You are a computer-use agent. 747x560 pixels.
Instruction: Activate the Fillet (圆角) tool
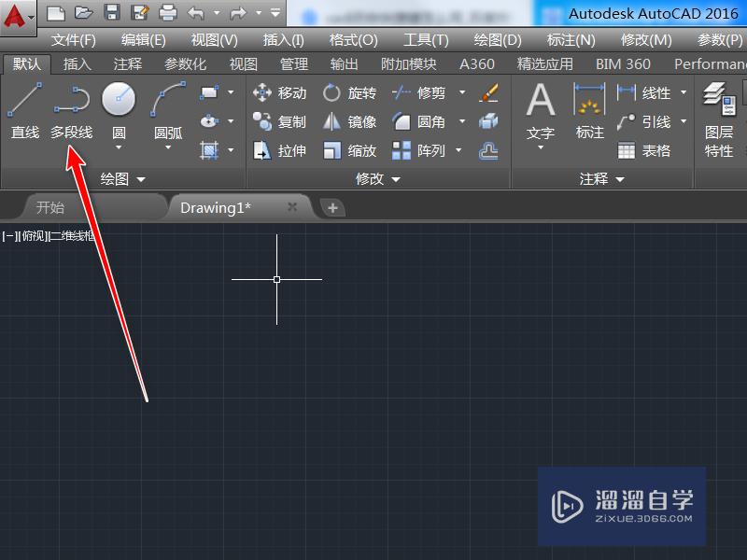point(418,122)
